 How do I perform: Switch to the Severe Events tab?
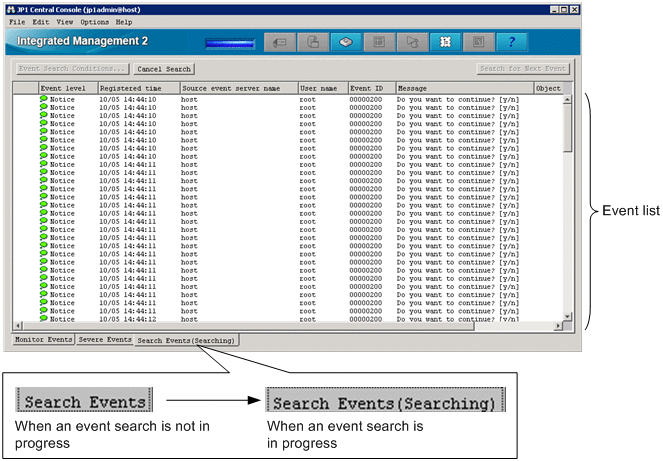[x=105, y=340]
